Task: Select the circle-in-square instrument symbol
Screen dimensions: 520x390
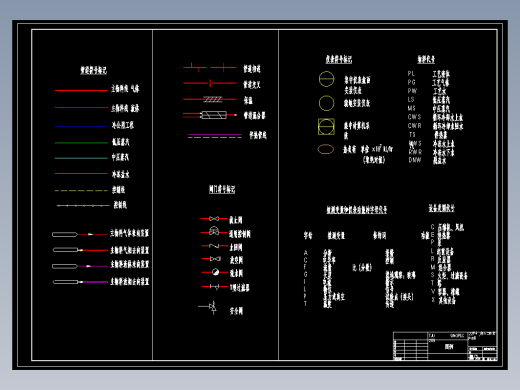Action: click(x=326, y=127)
